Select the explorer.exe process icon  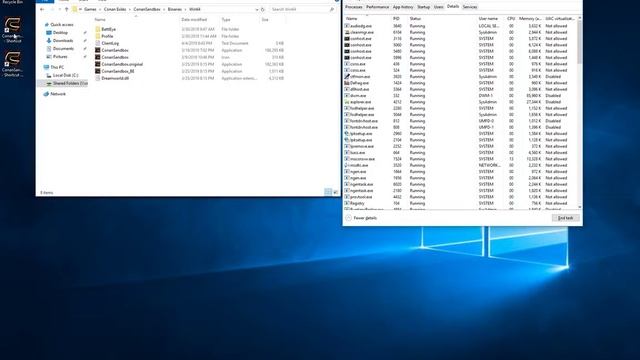tap(347, 102)
